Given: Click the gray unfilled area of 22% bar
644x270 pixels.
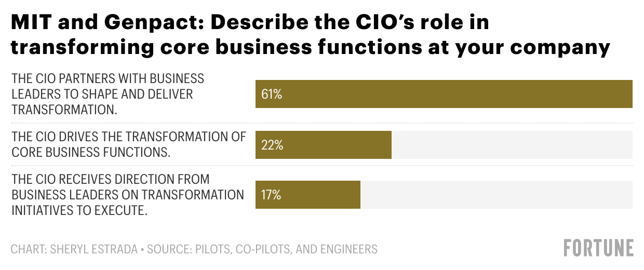Looking at the screenshot, I should coord(512,144).
